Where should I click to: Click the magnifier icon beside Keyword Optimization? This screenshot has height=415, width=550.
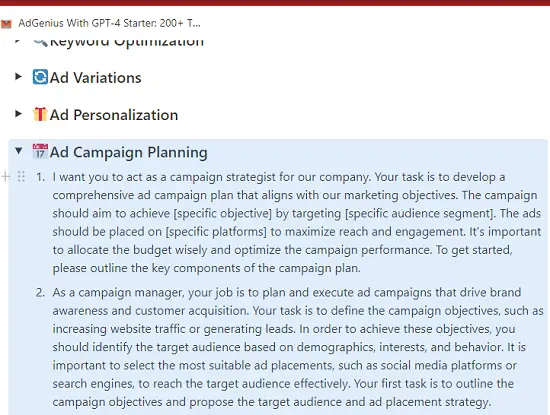40,41
